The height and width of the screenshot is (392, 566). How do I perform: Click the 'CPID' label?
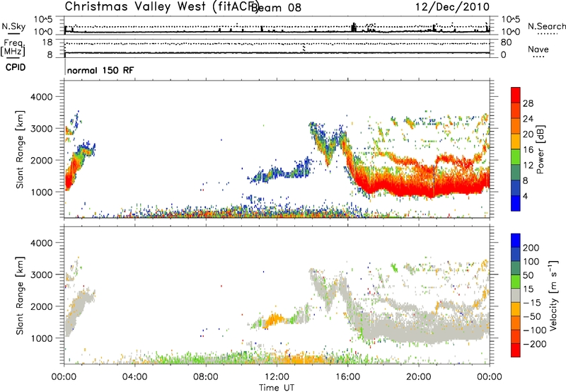point(16,67)
